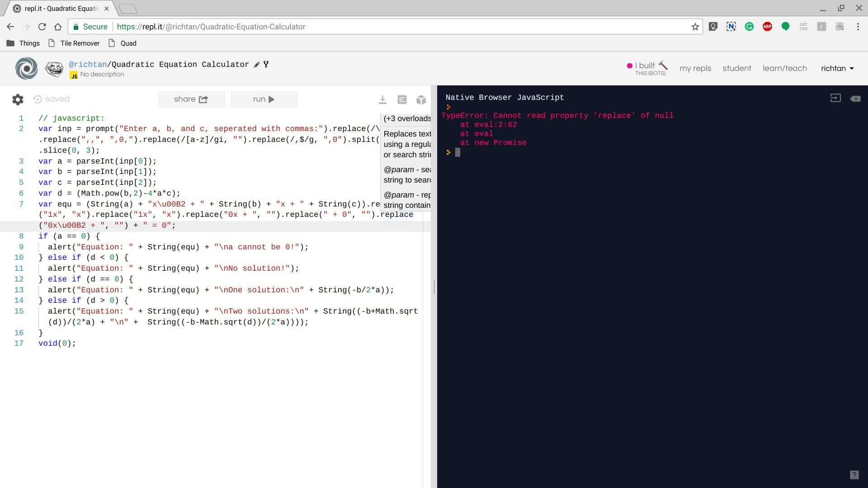Screen dimensions: 868x488
Task: Click the @richtan username link
Action: click(88, 65)
